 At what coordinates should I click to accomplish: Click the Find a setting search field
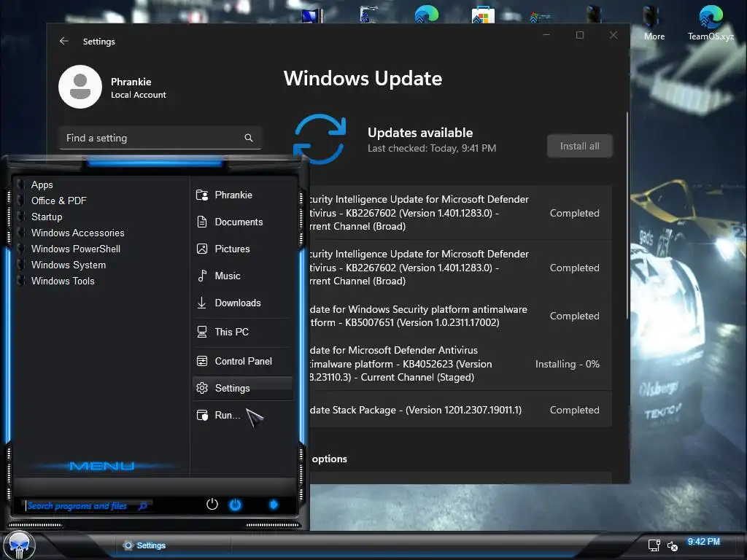click(x=160, y=138)
